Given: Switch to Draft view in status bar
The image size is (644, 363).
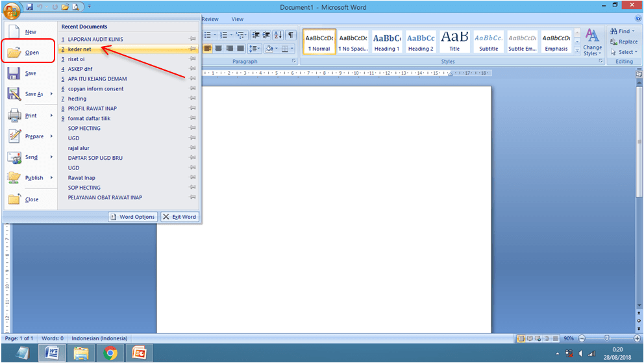Looking at the screenshot, I should (555, 339).
